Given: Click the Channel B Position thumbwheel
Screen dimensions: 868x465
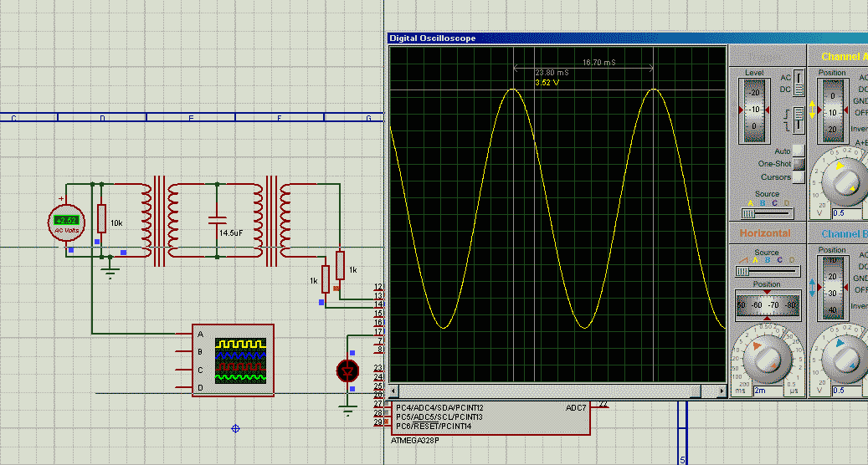Looking at the screenshot, I should [833, 288].
